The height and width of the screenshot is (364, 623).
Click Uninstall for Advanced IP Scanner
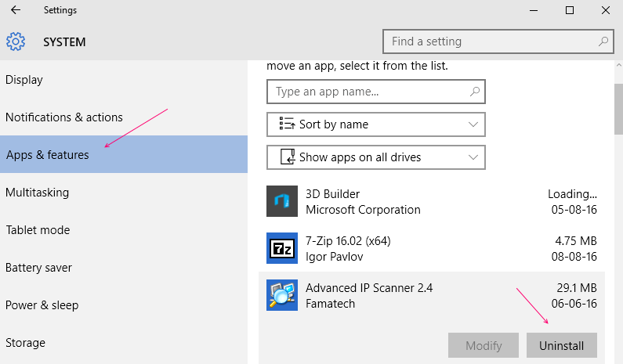pos(561,345)
